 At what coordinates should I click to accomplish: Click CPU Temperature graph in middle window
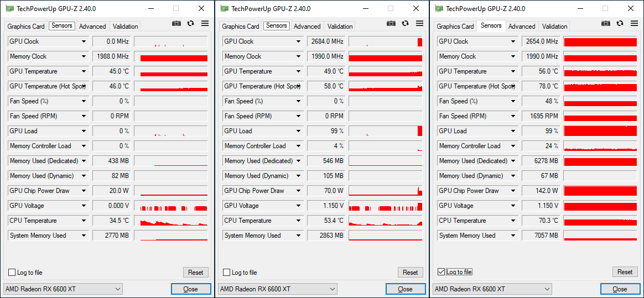[386, 221]
